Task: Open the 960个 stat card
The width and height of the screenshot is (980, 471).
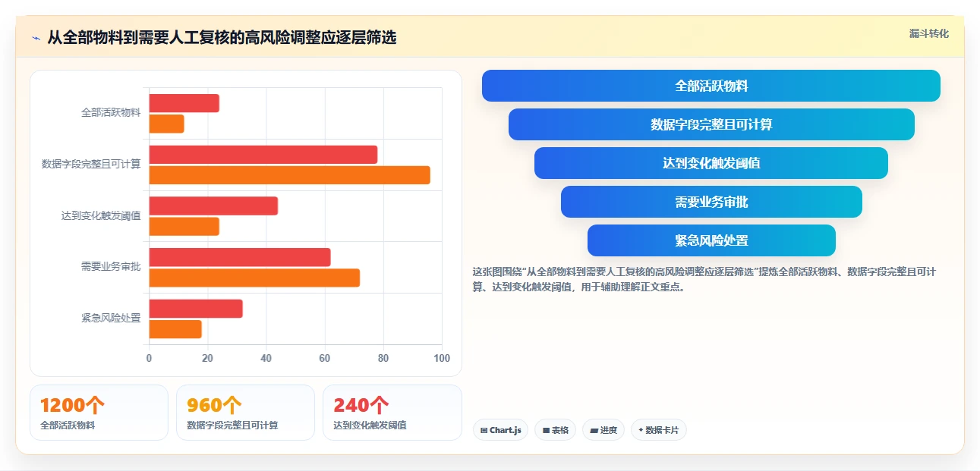Action: (245, 413)
